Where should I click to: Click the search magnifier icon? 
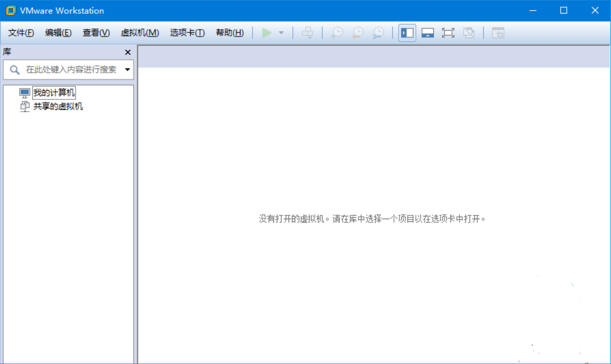14,70
